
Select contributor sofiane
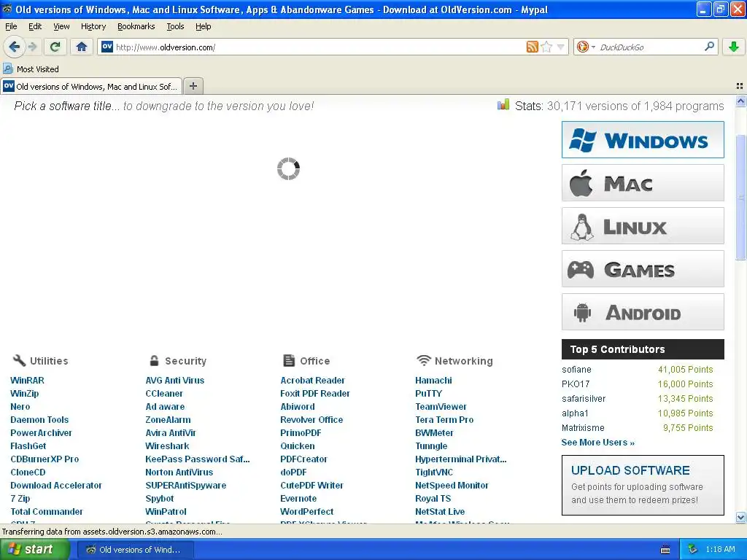576,370
